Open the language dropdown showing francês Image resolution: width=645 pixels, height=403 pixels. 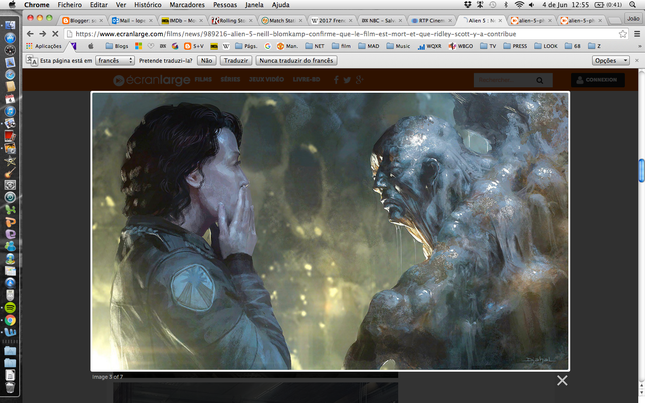tap(115, 60)
